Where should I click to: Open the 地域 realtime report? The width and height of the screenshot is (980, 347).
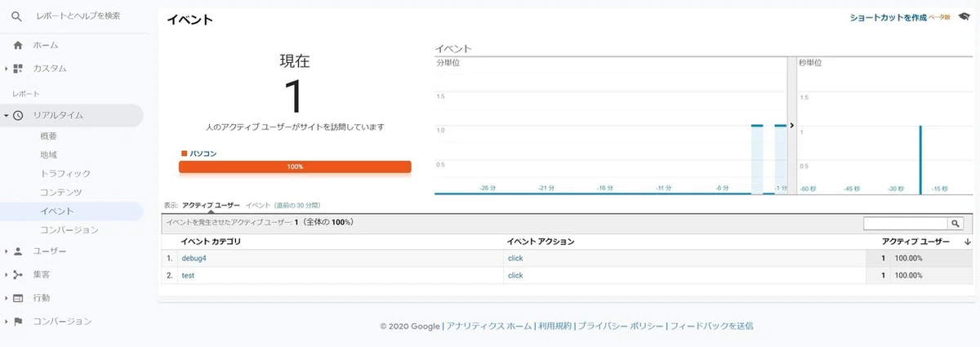48,154
